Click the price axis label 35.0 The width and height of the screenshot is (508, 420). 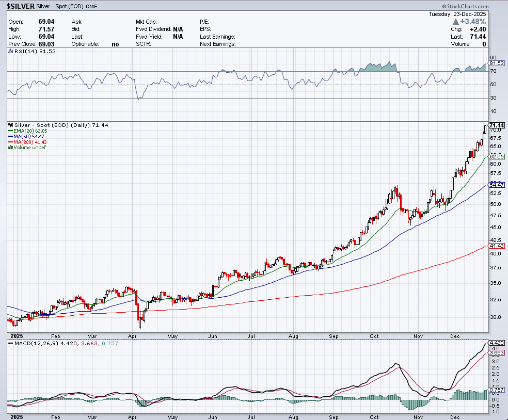496,283
